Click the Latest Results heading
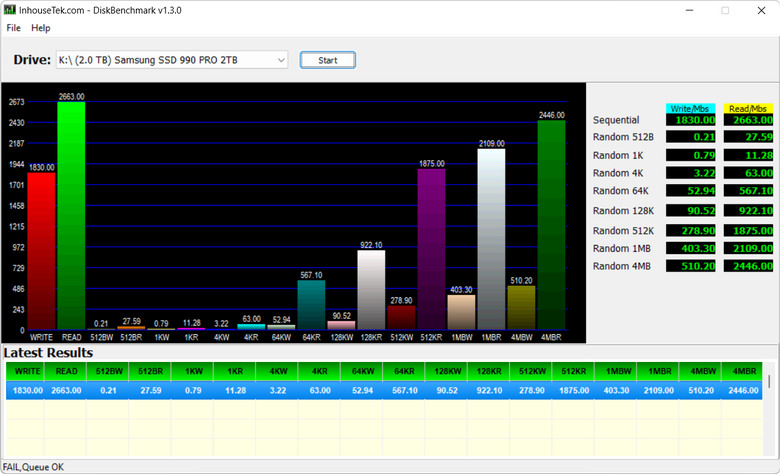This screenshot has height=474, width=780. pyautogui.click(x=48, y=353)
